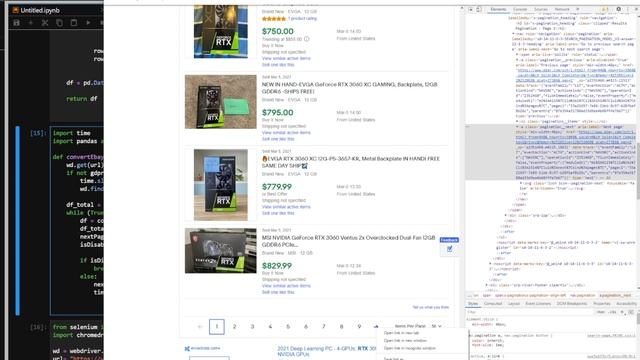Open the DevTools Elements tab

(498, 9)
